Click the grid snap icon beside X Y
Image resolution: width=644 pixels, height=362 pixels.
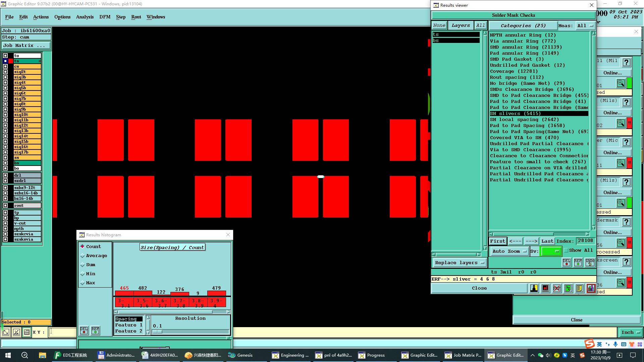(27, 332)
